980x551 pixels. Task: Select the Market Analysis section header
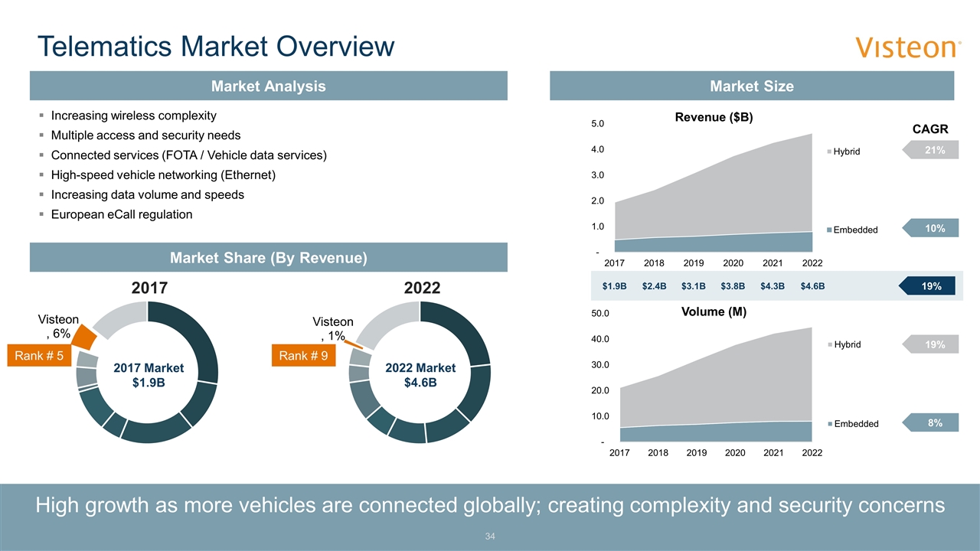[x=268, y=86]
